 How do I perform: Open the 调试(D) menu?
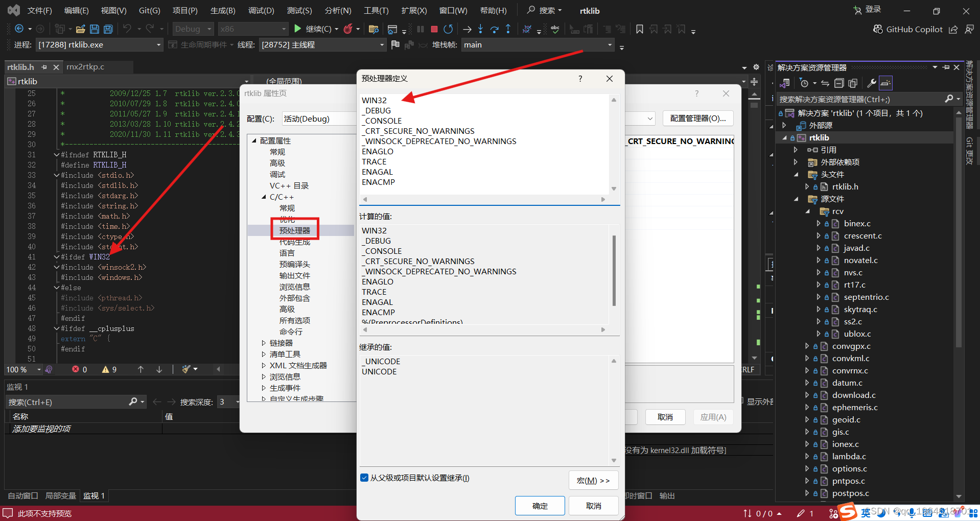(x=261, y=10)
